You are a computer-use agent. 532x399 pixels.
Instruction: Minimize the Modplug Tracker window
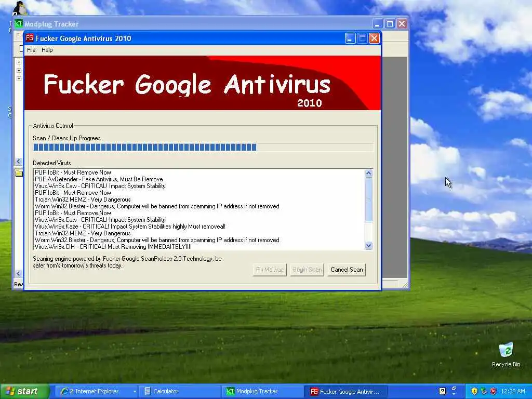pos(378,24)
